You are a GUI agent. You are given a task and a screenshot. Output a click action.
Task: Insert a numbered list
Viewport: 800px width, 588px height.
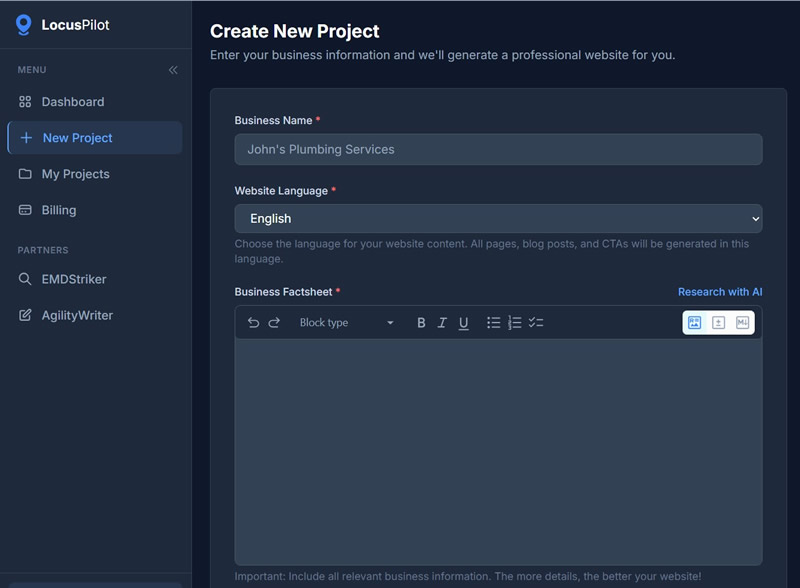(514, 323)
